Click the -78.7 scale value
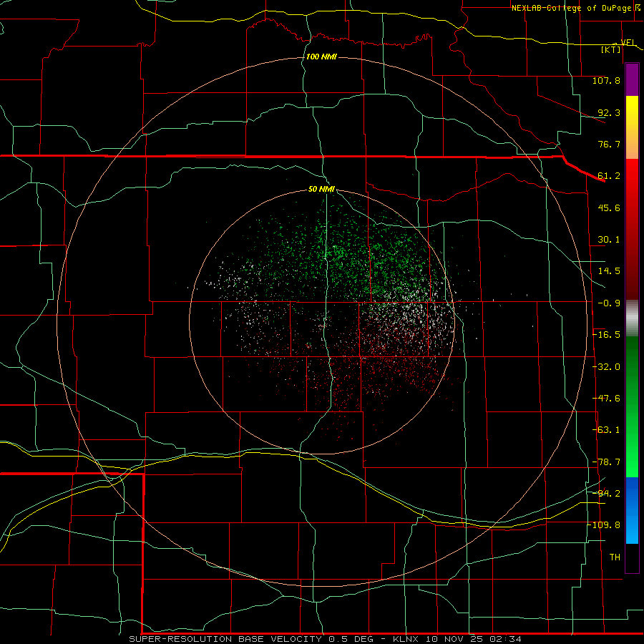 (606, 462)
